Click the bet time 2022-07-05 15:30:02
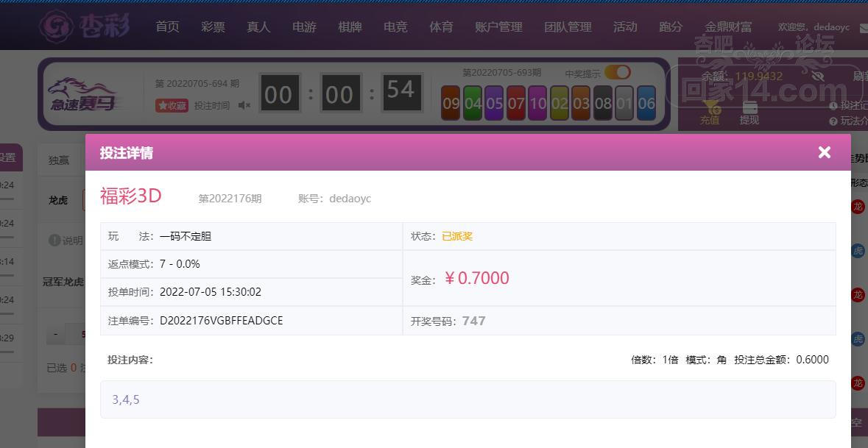 pos(211,292)
